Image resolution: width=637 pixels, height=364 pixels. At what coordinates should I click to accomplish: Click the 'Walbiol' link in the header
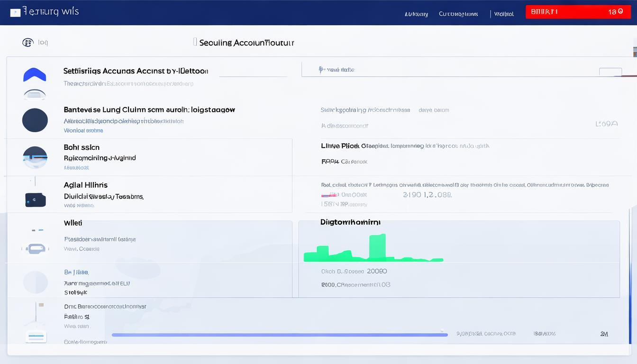click(x=504, y=14)
